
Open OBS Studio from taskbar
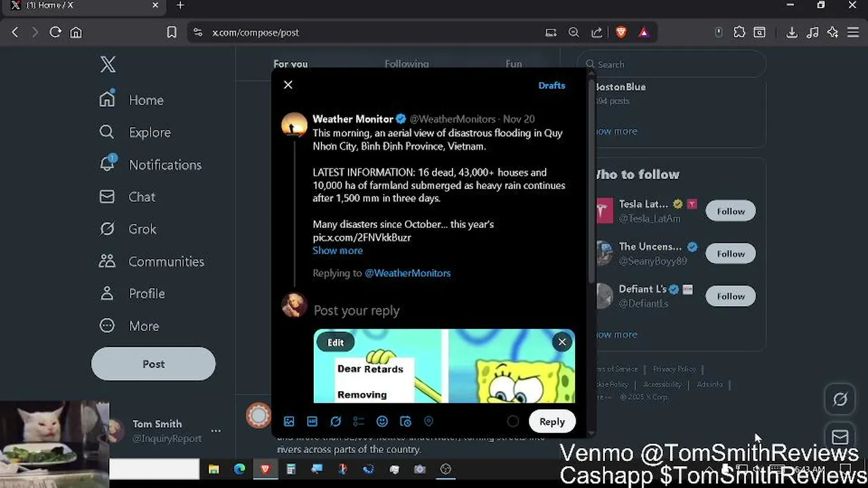click(446, 469)
